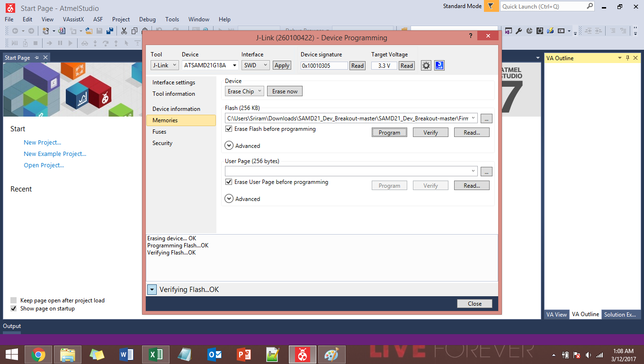
Task: Open the Erase Chip dropdown
Action: click(x=244, y=91)
